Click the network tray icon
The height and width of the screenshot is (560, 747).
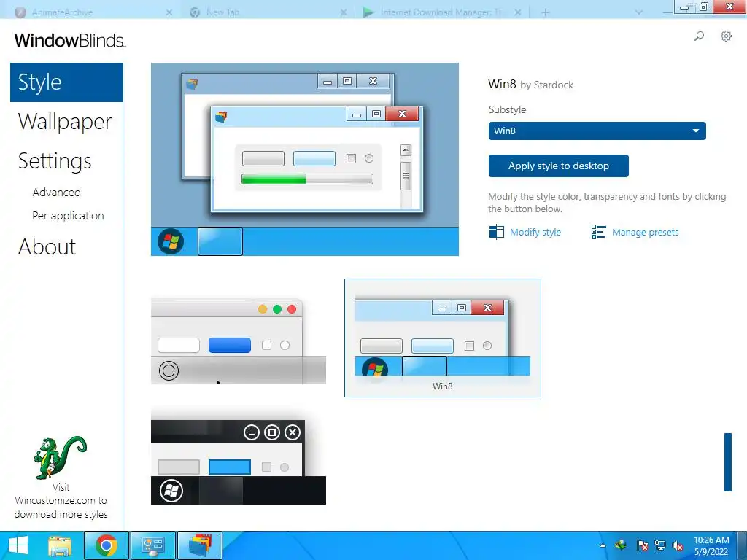[x=659, y=545]
